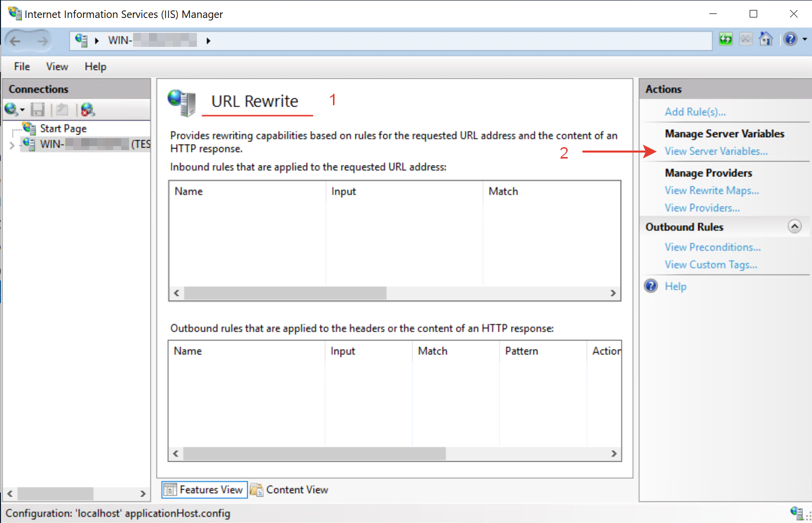Click the first breadcrumb arrow before WIN-
Screen dimensions: 812x523
(97, 41)
